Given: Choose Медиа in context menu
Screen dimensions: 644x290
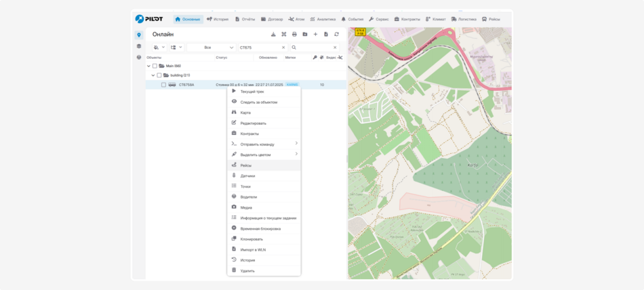Looking at the screenshot, I should pos(264,207).
